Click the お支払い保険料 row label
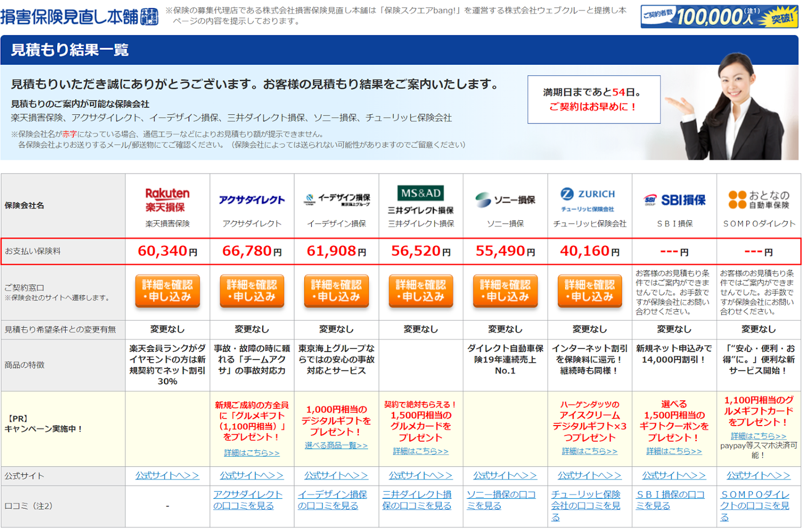 [33, 251]
